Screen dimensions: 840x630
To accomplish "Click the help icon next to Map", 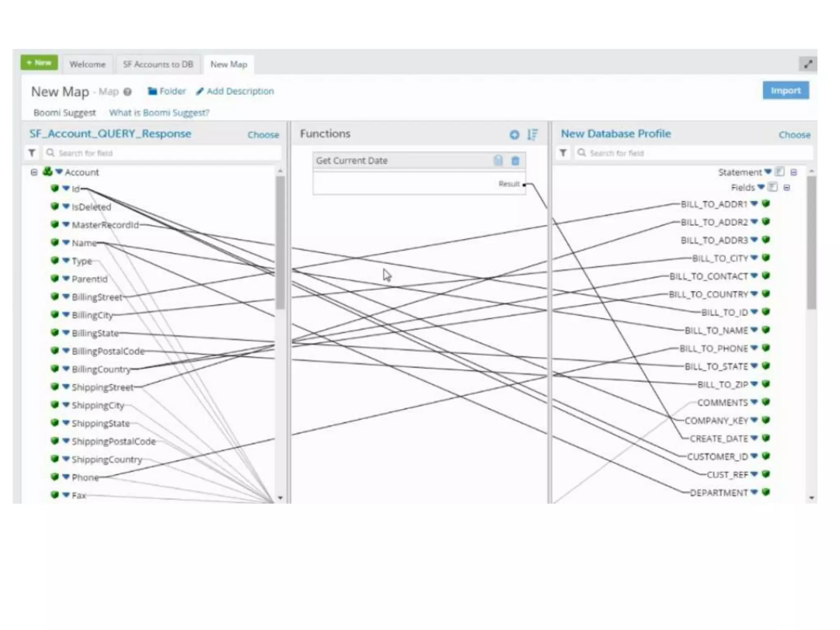I will (128, 92).
